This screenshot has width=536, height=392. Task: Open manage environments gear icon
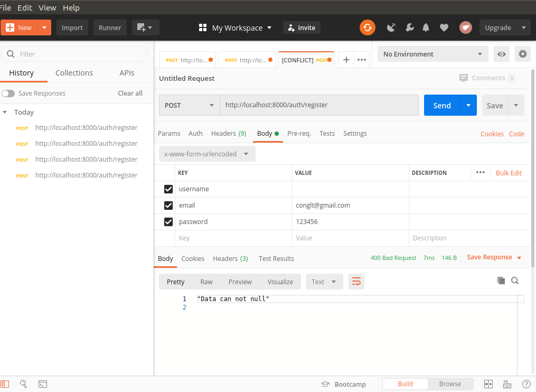coord(523,54)
